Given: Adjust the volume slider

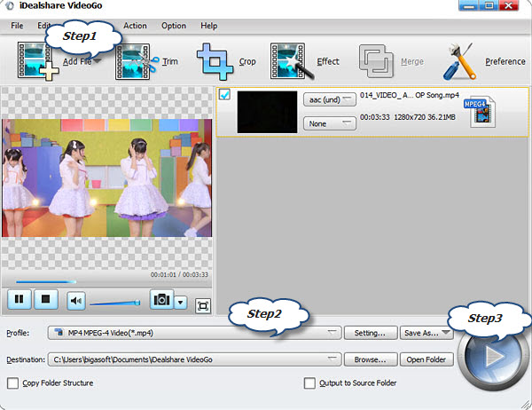Looking at the screenshot, I should [114, 303].
